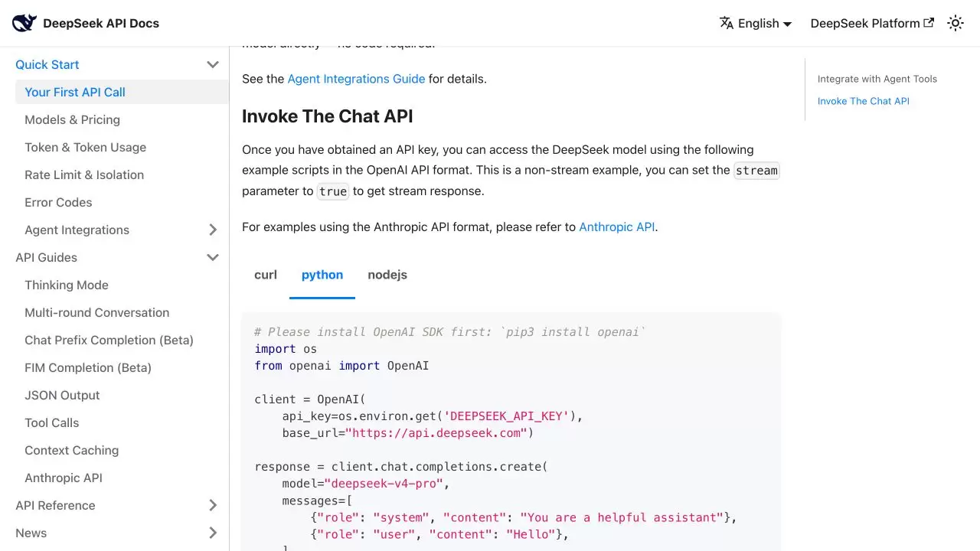Expand the News section chevron
Image resolution: width=980 pixels, height=551 pixels.
(213, 533)
